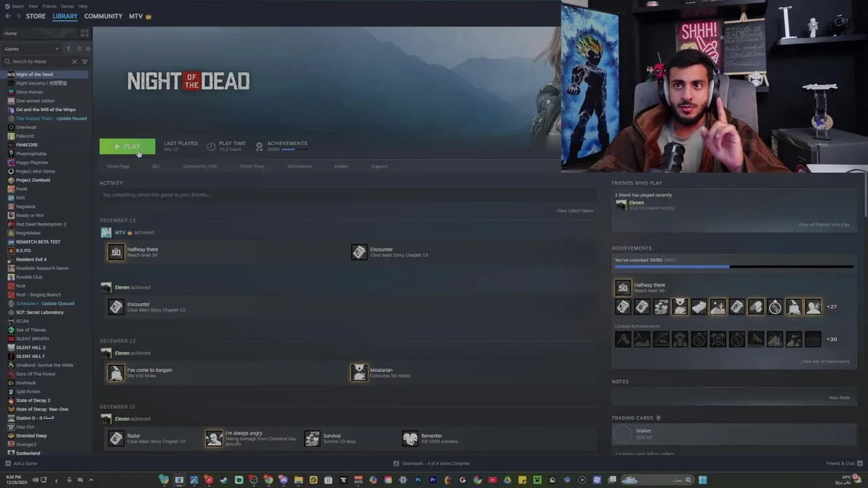The image size is (868, 488).
Task: Click the I'm always angry achievement icon
Action: [214, 439]
